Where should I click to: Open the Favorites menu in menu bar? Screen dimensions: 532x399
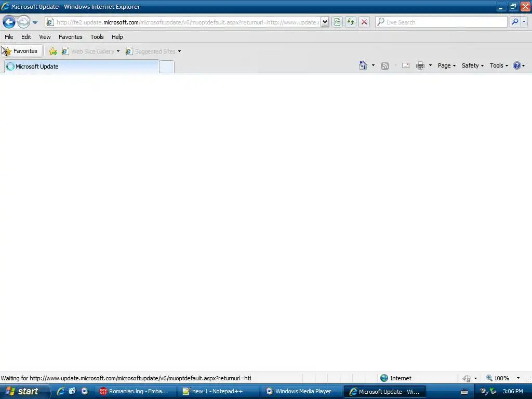coord(71,37)
